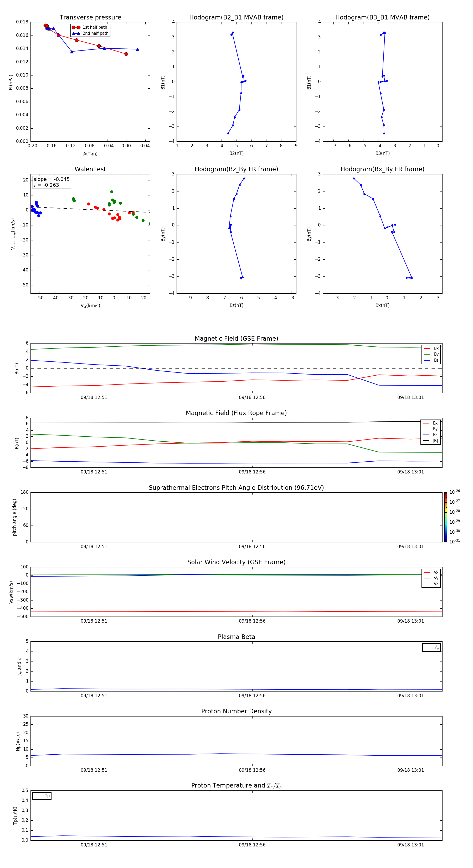Viewport: 473px width, 868px height.
Task: Click the '10^-31' color bar label
Action: 455,542
